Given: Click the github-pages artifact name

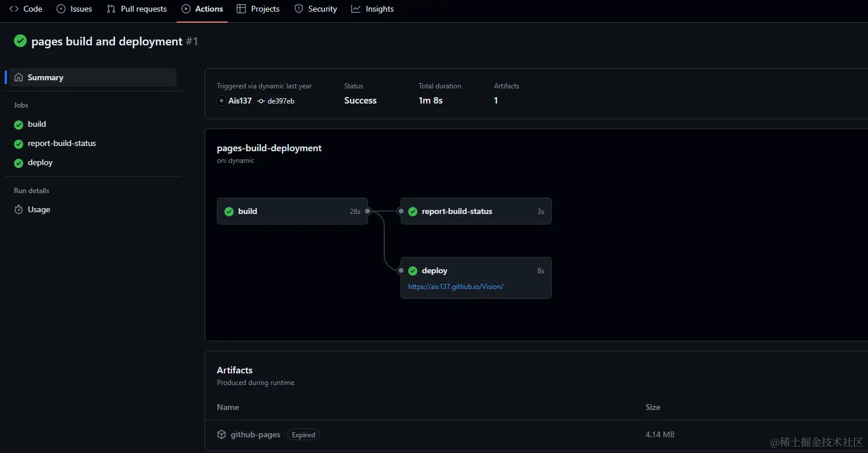Looking at the screenshot, I should [256, 434].
